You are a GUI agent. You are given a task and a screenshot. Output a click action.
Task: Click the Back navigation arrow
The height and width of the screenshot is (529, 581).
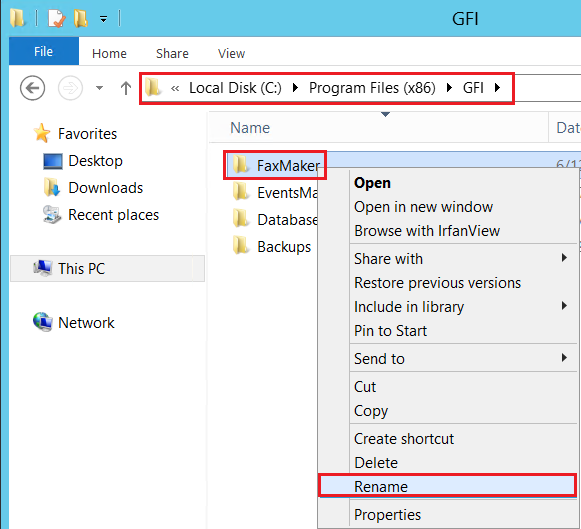[x=33, y=88]
